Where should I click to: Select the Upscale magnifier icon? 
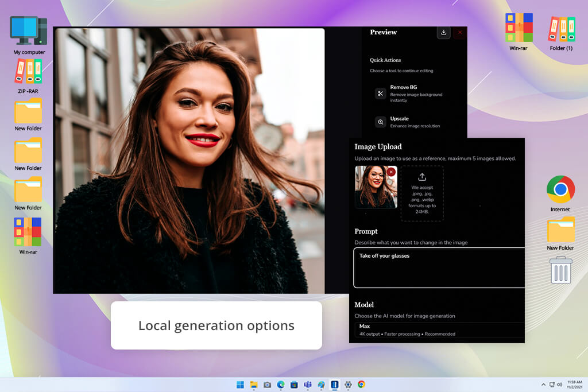click(x=380, y=122)
